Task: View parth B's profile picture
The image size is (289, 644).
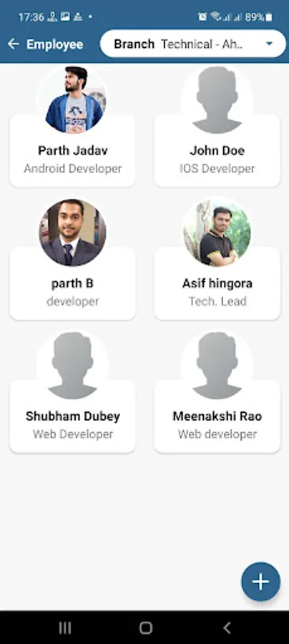Action: tap(73, 233)
